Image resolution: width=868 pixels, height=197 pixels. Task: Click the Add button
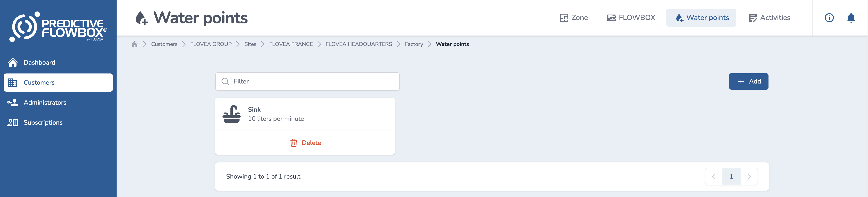[x=749, y=81]
